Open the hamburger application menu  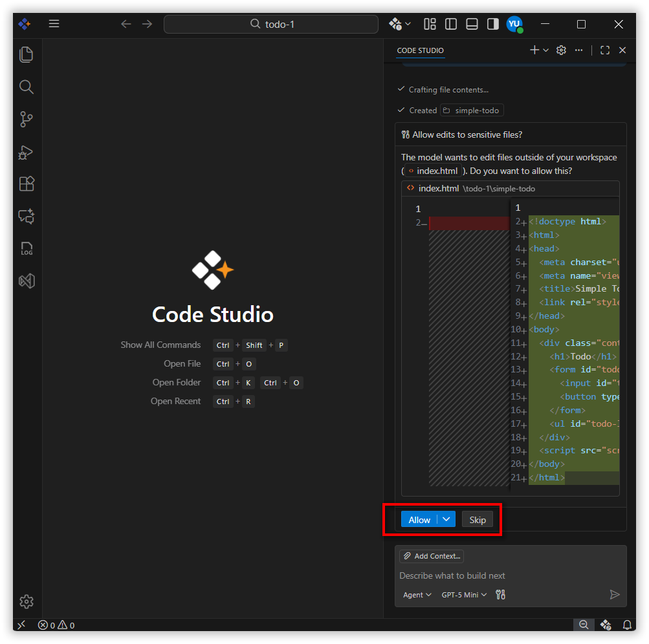pos(54,24)
